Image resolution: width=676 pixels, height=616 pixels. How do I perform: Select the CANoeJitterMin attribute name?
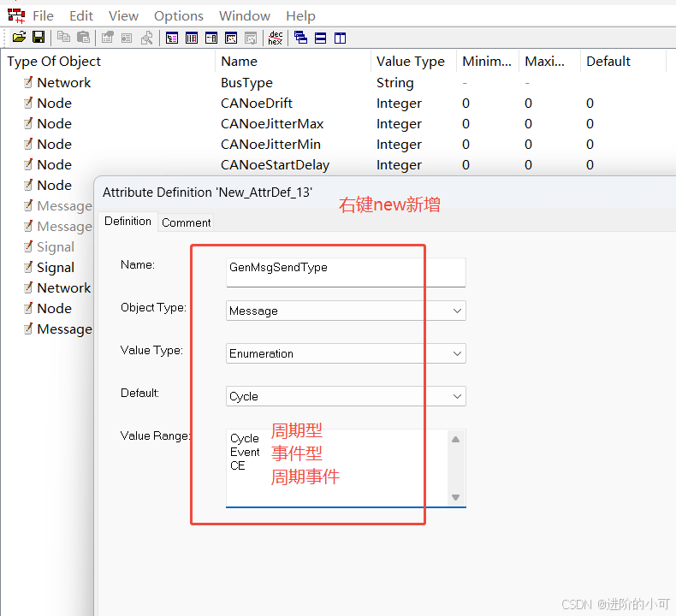click(270, 144)
